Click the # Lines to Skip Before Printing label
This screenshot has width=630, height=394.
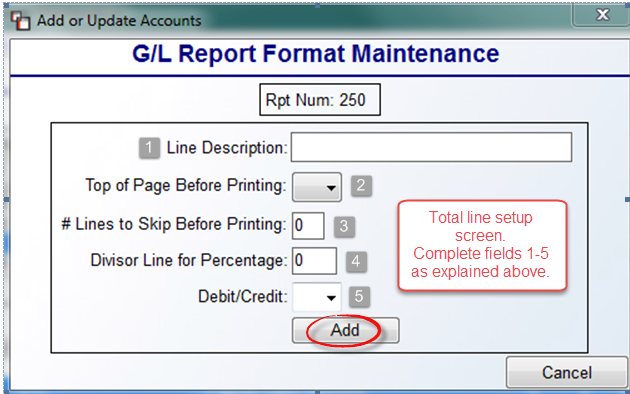(x=174, y=224)
